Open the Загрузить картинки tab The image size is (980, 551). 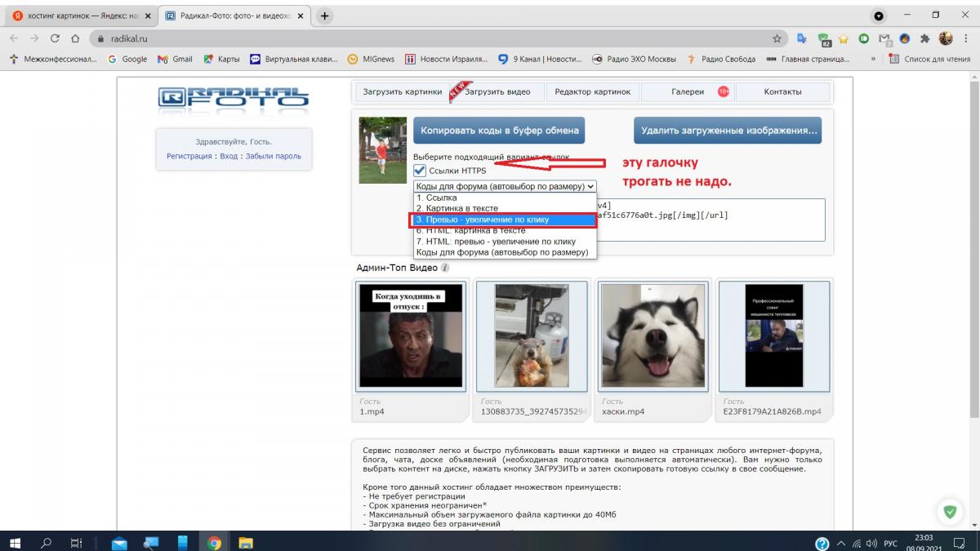[x=402, y=92]
